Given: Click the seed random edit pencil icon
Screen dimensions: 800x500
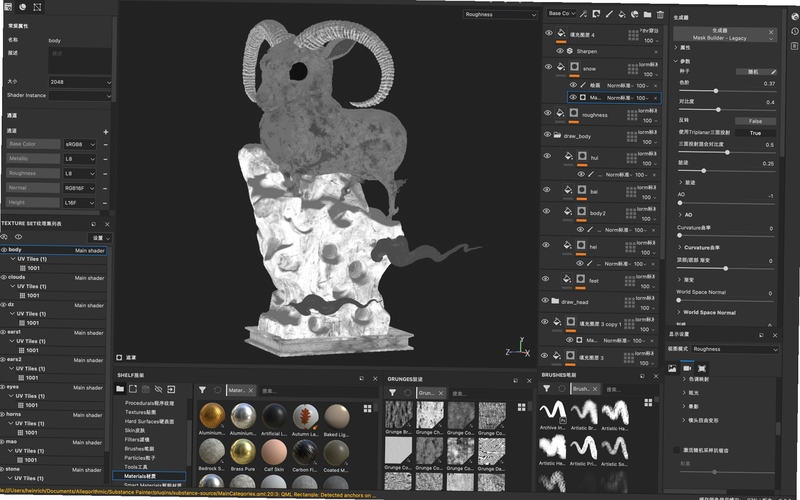Looking at the screenshot, I should [x=773, y=72].
